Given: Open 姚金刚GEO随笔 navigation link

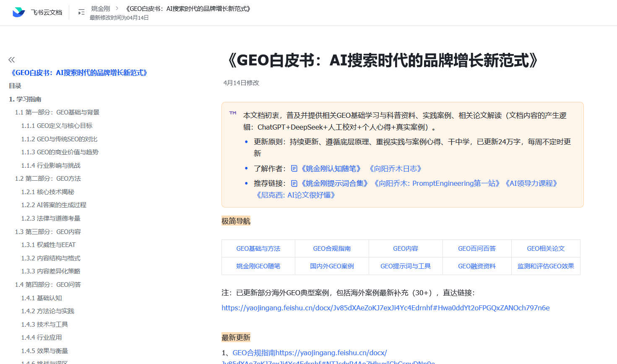Looking at the screenshot, I should click(258, 266).
